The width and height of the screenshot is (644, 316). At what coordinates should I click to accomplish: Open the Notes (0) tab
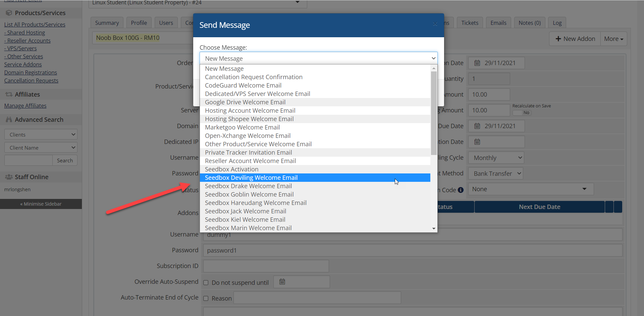point(530,23)
